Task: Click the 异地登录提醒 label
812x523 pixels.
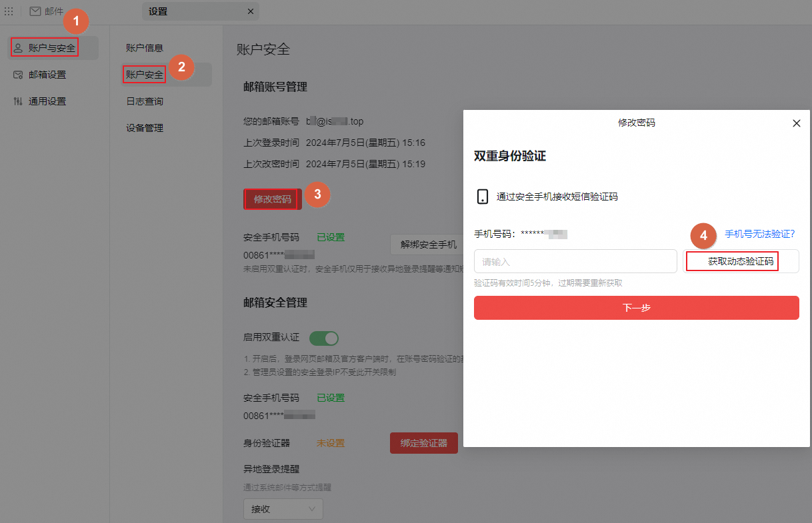Action: pos(271,468)
